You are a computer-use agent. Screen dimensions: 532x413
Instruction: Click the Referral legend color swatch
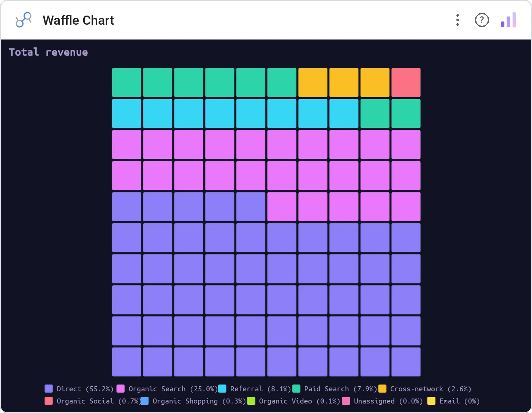222,389
